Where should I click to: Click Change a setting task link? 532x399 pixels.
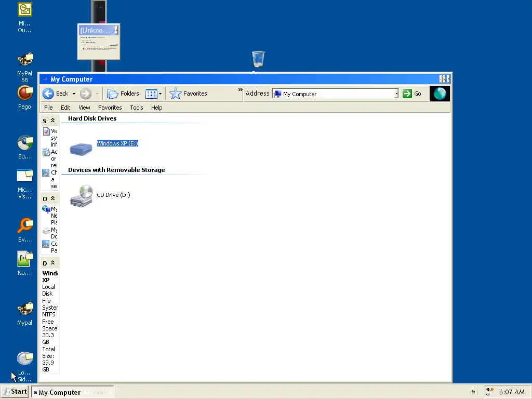(50, 179)
